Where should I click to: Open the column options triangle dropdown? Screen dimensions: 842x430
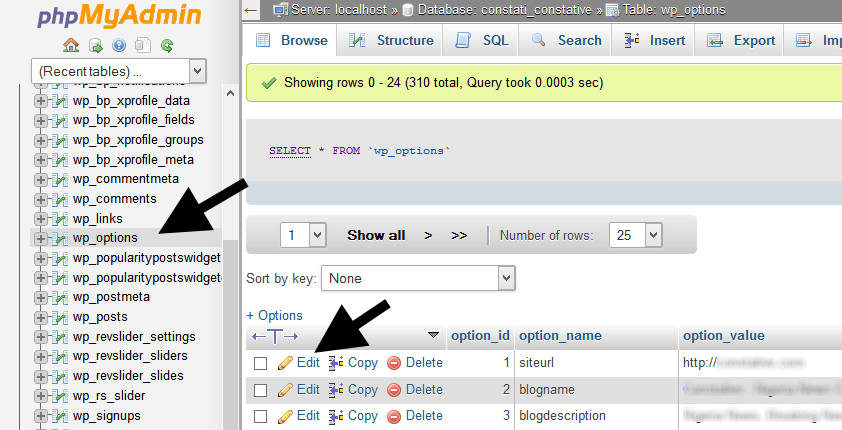(x=433, y=336)
